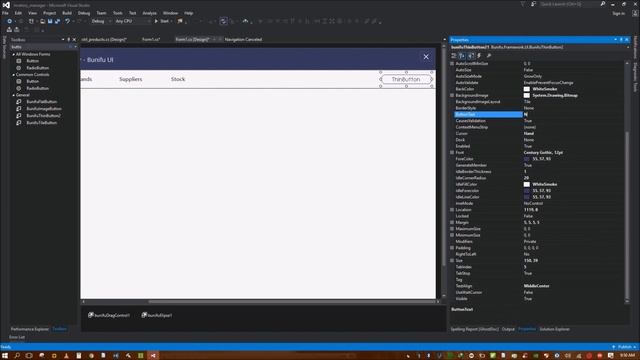Pin the Toolbox panel
This screenshot has width=640, height=360.
pyautogui.click(x=68, y=40)
